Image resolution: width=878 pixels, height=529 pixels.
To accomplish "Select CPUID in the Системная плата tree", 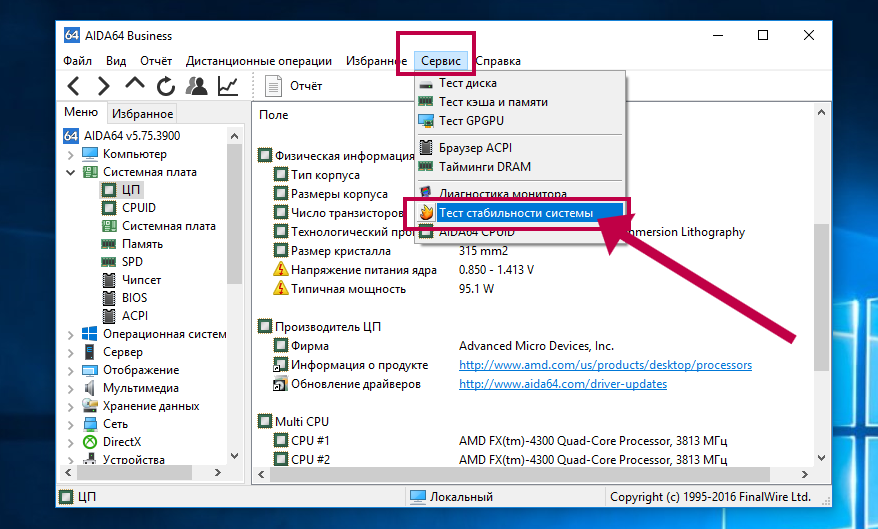I will point(138,208).
